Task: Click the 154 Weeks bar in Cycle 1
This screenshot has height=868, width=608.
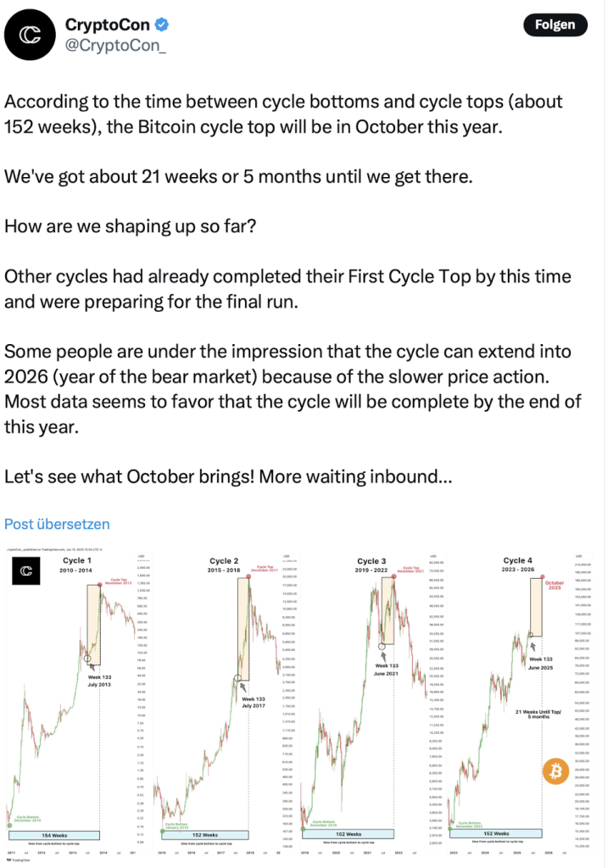Action: pyautogui.click(x=54, y=835)
